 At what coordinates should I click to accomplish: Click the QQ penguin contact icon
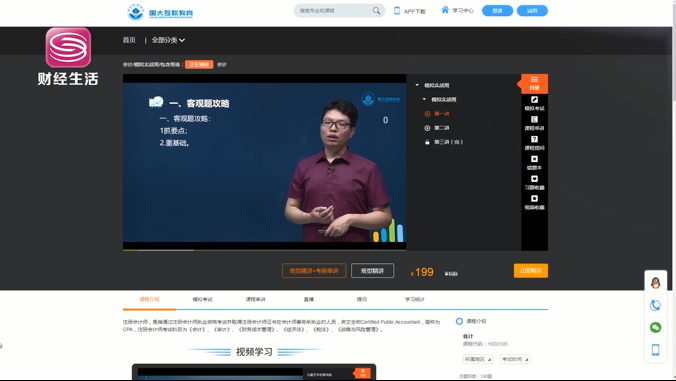point(655,283)
